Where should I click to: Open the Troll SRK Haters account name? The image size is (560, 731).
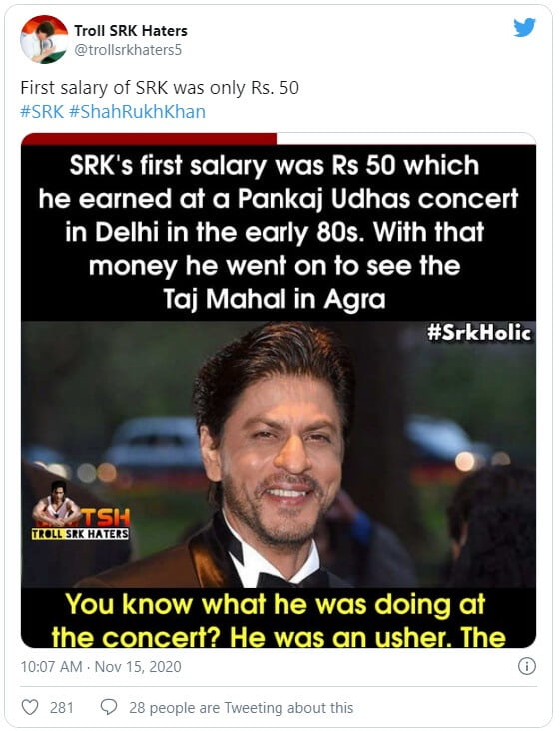[x=131, y=31]
